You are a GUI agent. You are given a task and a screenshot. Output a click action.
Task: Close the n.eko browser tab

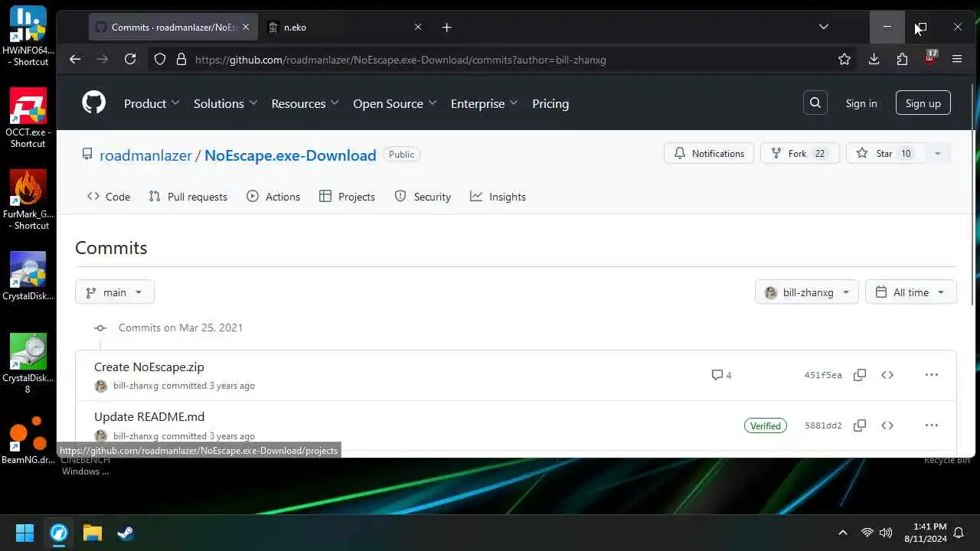coord(418,27)
